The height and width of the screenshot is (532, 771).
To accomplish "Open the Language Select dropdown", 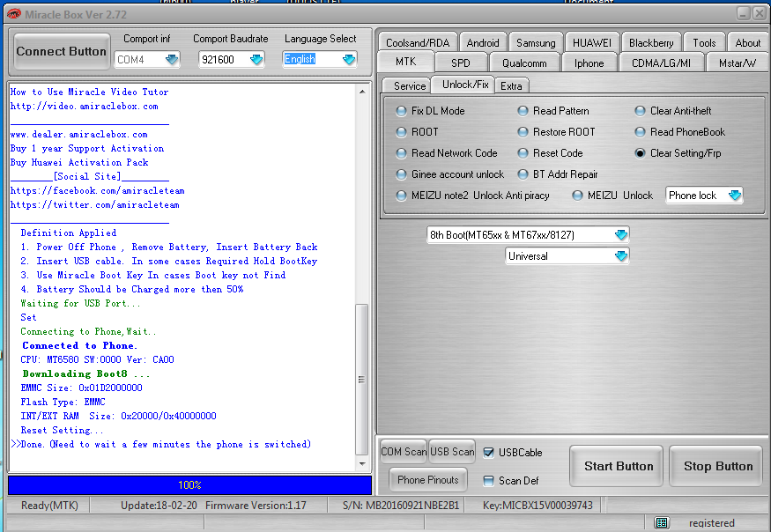I will [x=349, y=60].
